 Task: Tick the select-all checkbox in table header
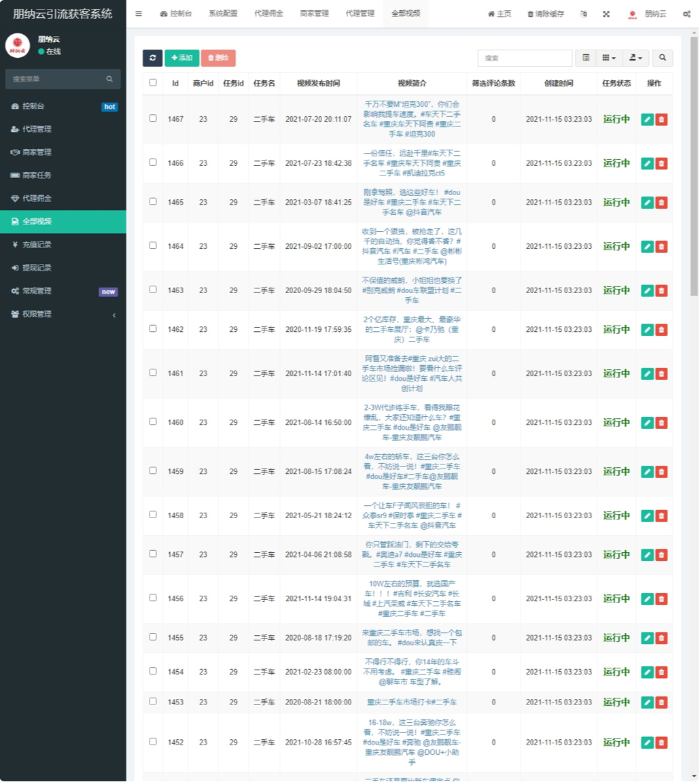(x=153, y=82)
